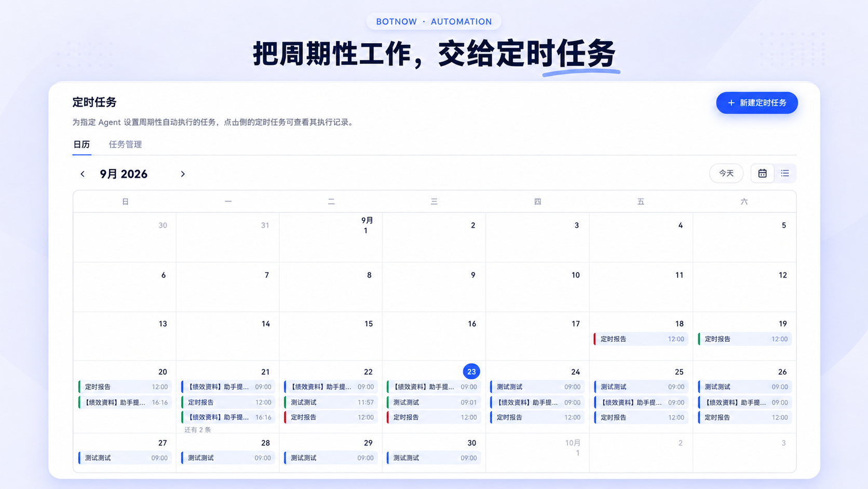This screenshot has width=868, height=489.
Task: Open 定时报告 12:00 event on day 26
Action: [745, 417]
